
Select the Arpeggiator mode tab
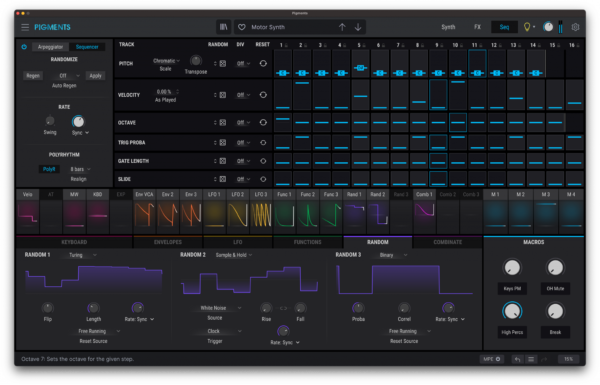(x=50, y=47)
